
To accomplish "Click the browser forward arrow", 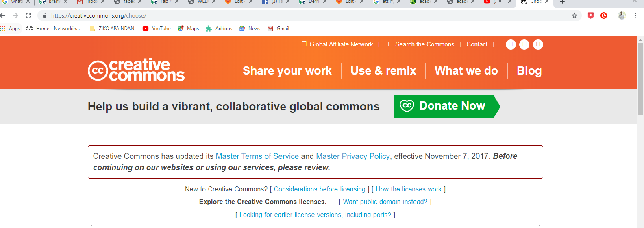I will pyautogui.click(x=15, y=15).
